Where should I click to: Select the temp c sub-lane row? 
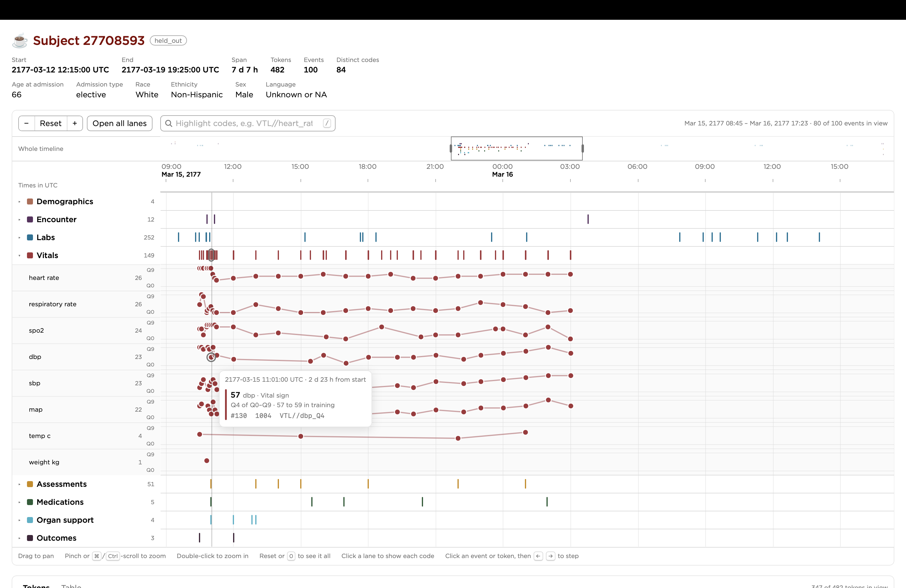(86, 436)
